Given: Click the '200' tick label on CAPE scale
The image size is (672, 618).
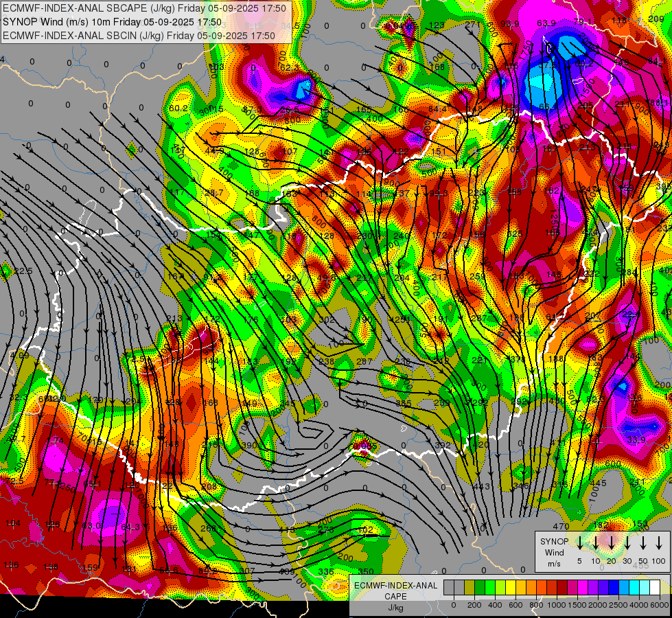Looking at the screenshot, I should pyautogui.click(x=474, y=605).
